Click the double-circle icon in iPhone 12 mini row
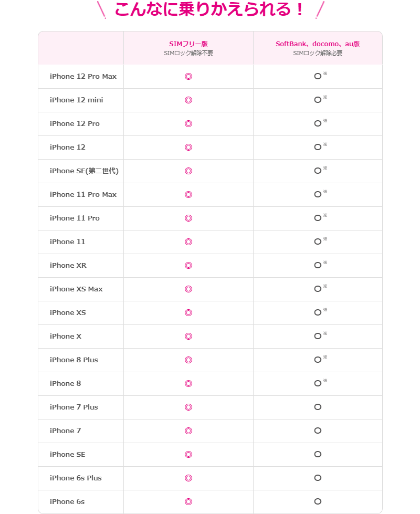This screenshot has width=420, height=514. [188, 100]
